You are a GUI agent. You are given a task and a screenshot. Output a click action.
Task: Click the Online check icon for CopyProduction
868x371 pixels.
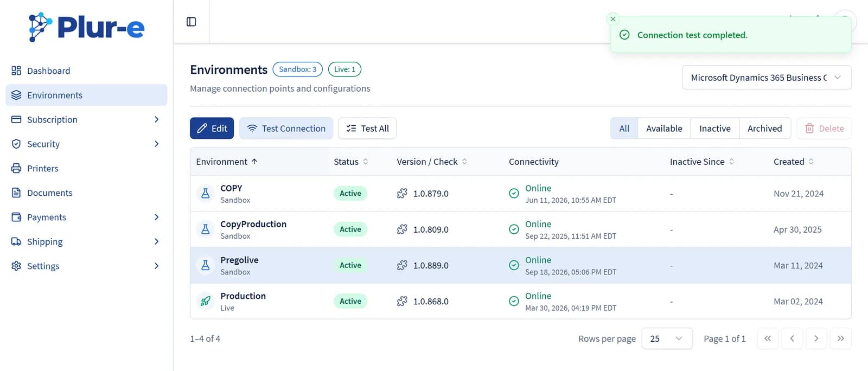click(514, 229)
